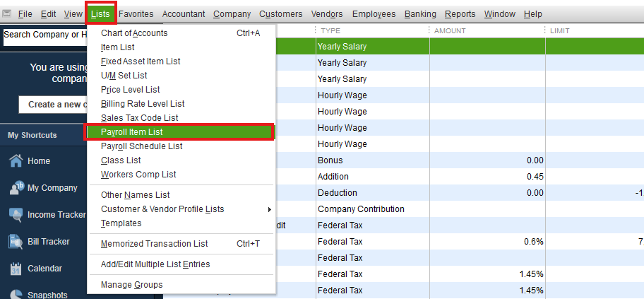Open Add/Edit Multiple List Entries
Viewport: 644px width, 299px height.
pyautogui.click(x=155, y=264)
